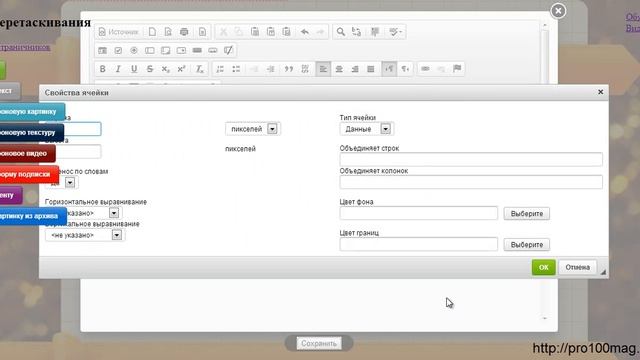The height and width of the screenshot is (360, 640).
Task: Align text left
Action: point(323,69)
